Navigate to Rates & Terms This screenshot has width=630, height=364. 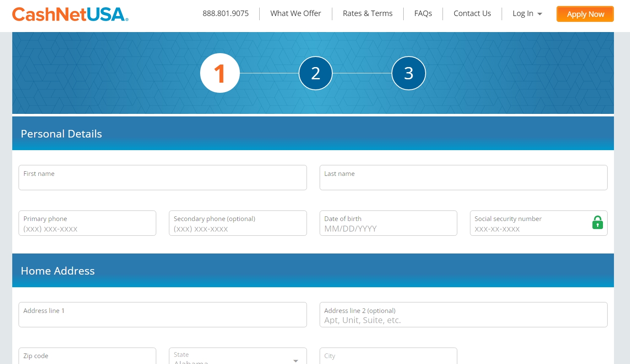367,13
